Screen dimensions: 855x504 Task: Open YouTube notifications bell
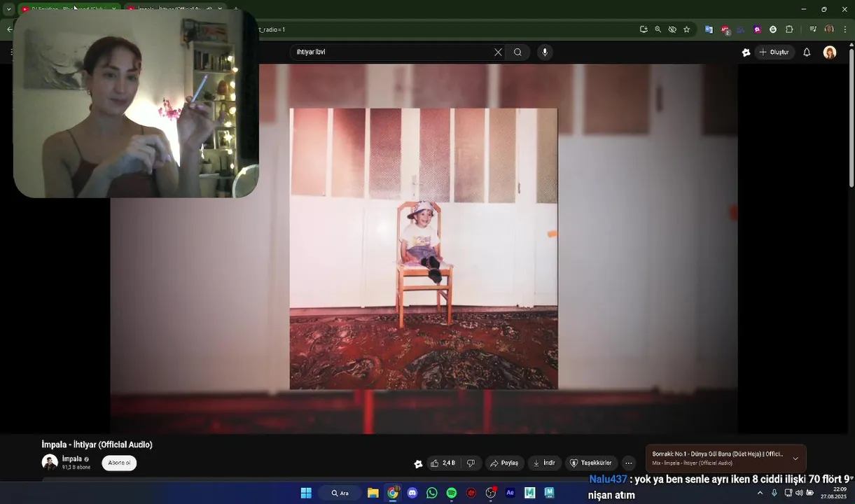click(807, 52)
